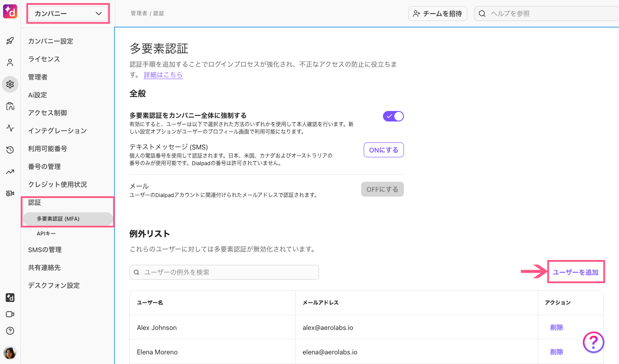Click the search icon in exception search field
619x364 pixels.
136,272
